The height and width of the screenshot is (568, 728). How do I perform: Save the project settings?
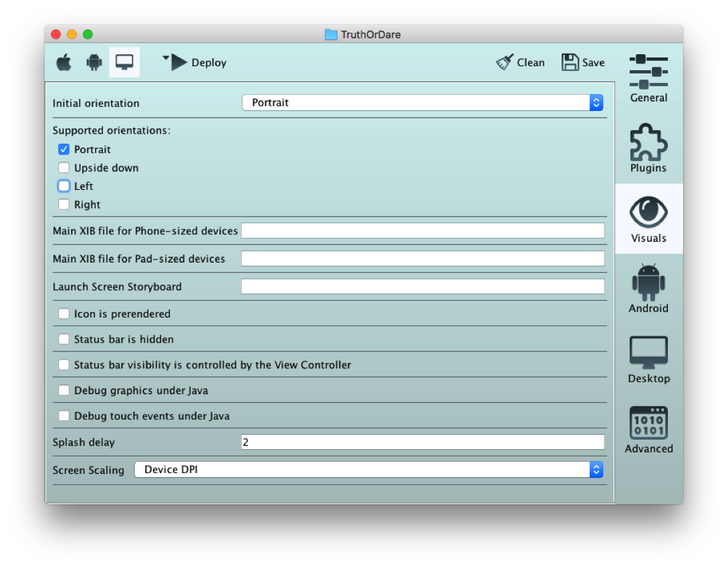tap(583, 62)
